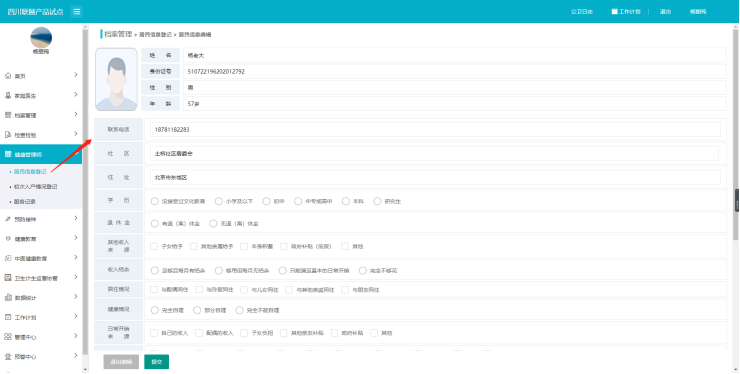Open the 健康教育 sidebar icon
The image size is (740, 374).
coord(8,239)
